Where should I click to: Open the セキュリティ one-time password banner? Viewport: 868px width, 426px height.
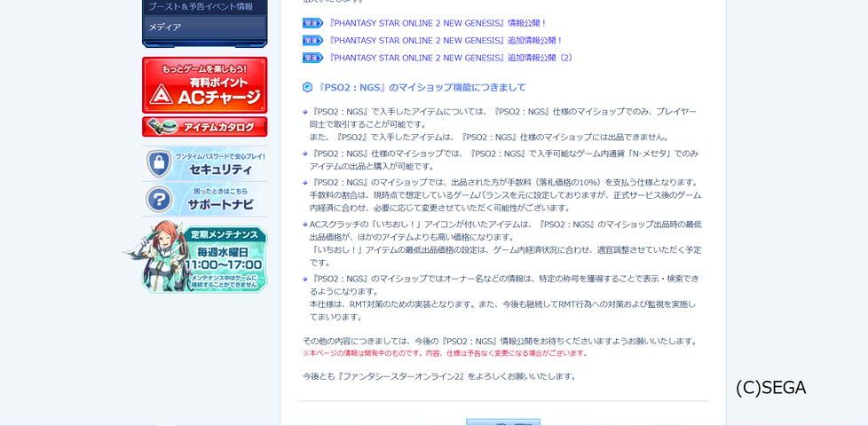(x=204, y=164)
